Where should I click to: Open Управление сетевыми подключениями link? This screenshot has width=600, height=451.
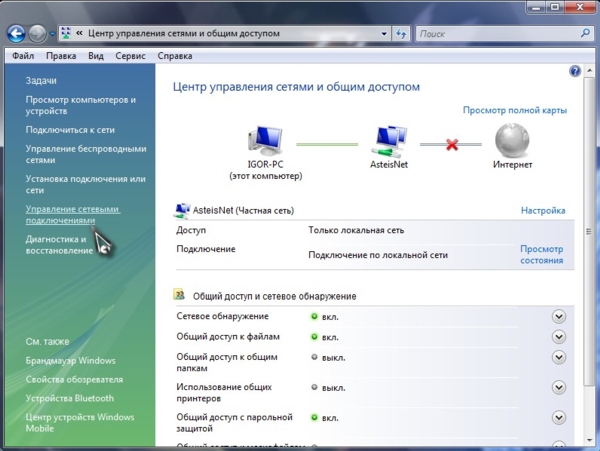click(x=73, y=215)
